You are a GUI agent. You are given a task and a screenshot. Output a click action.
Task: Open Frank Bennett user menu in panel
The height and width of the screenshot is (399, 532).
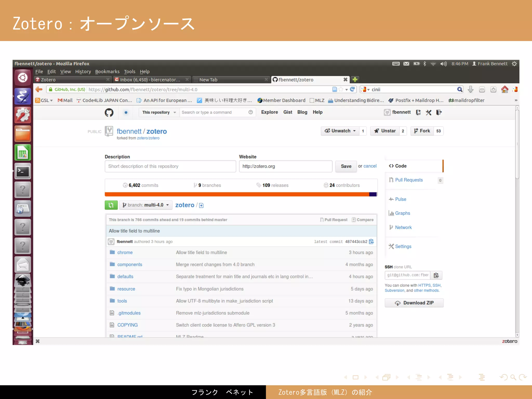coord(490,64)
